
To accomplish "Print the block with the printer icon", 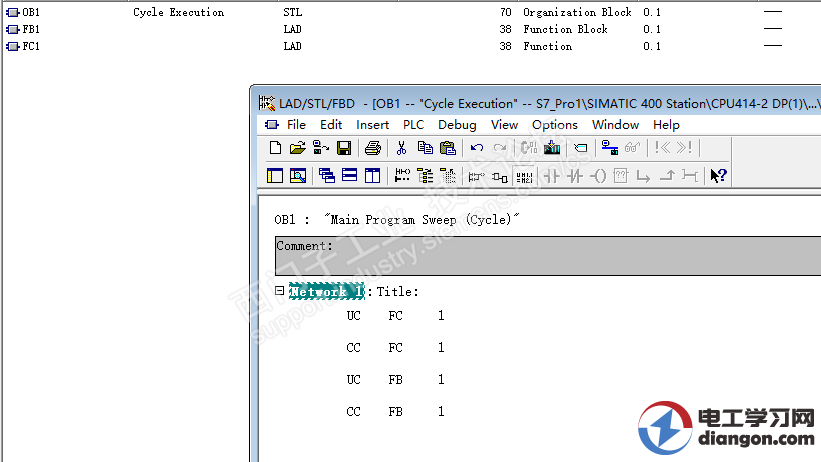I will click(x=373, y=148).
